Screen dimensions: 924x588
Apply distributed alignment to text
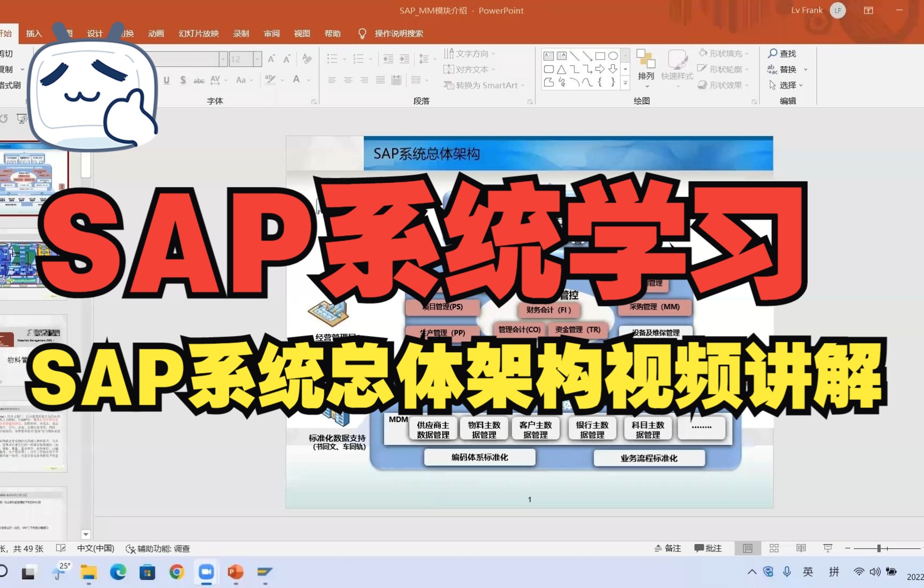(x=396, y=80)
